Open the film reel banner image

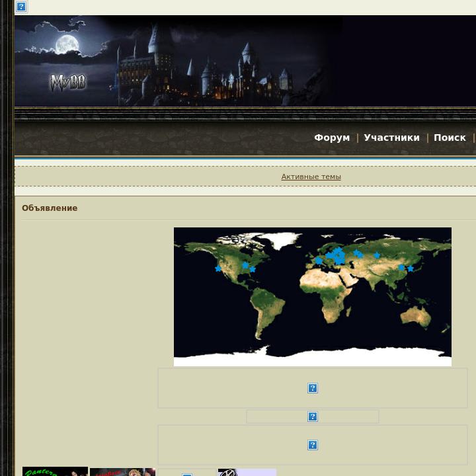[x=247, y=472]
